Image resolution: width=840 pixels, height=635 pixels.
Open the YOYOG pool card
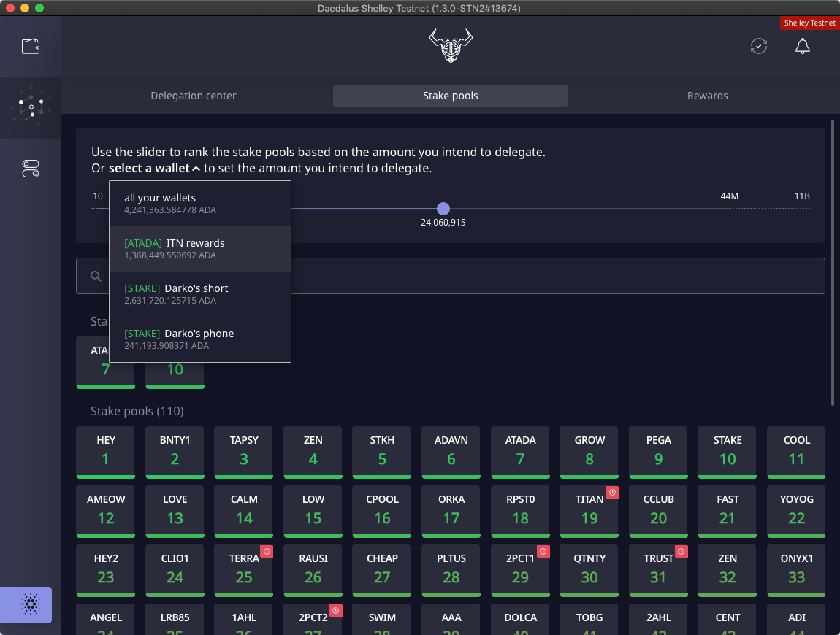click(x=797, y=512)
